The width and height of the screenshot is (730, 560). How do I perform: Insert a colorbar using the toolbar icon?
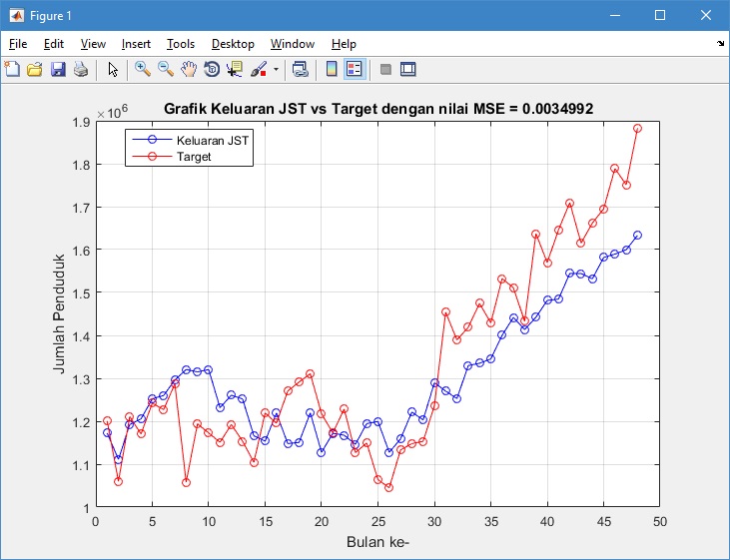point(332,69)
